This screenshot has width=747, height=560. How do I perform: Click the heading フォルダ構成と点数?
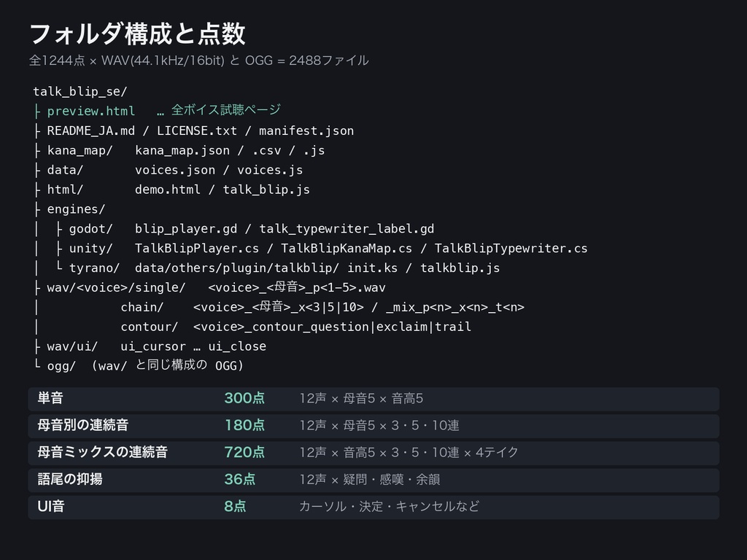(x=137, y=34)
